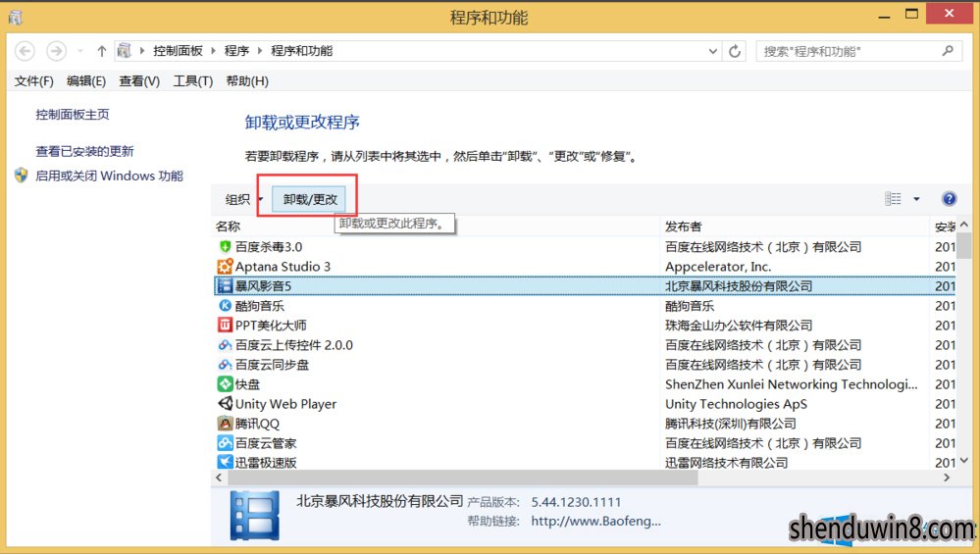Click publisher 腾讯科技(深圳)有限公司 cell
This screenshot has width=980, height=554.
731,424
